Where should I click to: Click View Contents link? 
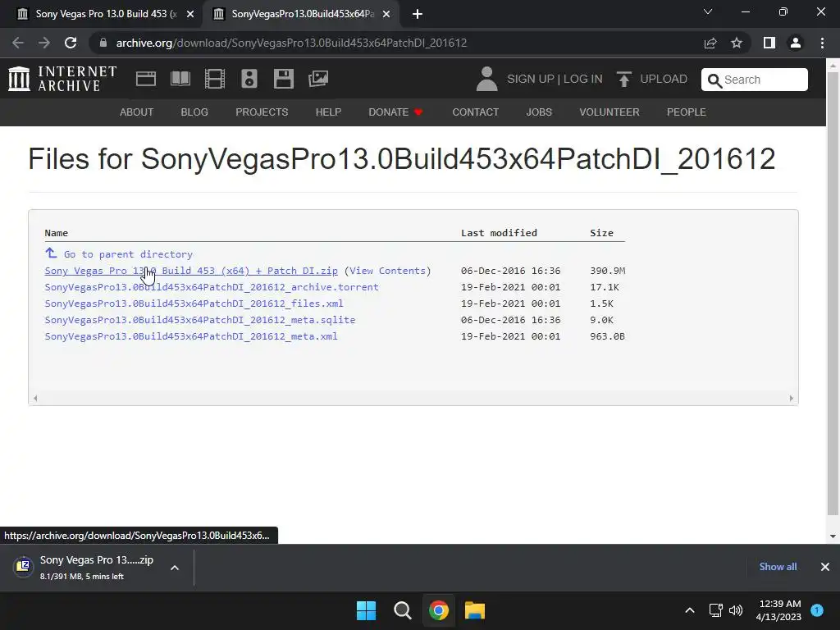coord(387,271)
